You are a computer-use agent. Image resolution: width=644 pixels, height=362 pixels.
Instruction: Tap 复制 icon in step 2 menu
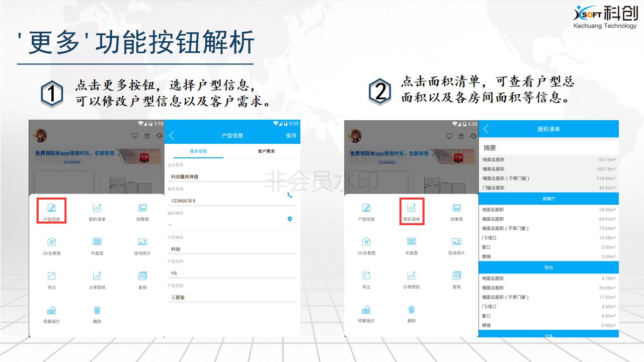coord(456,275)
